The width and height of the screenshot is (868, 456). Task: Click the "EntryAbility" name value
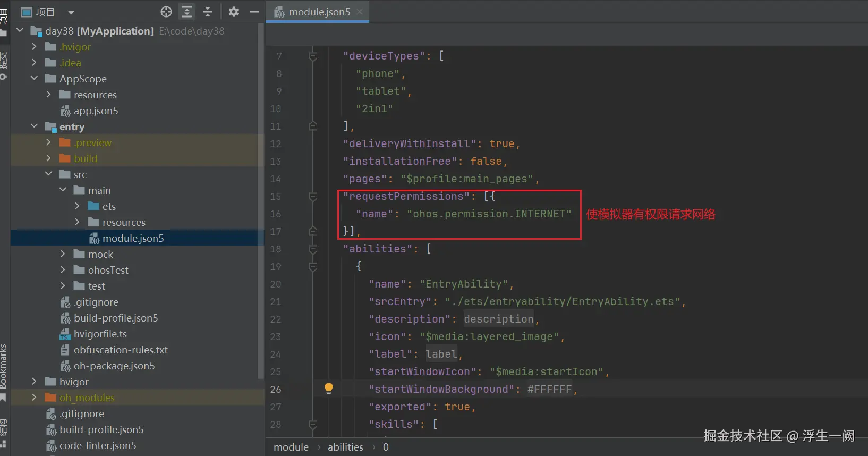coord(464,284)
